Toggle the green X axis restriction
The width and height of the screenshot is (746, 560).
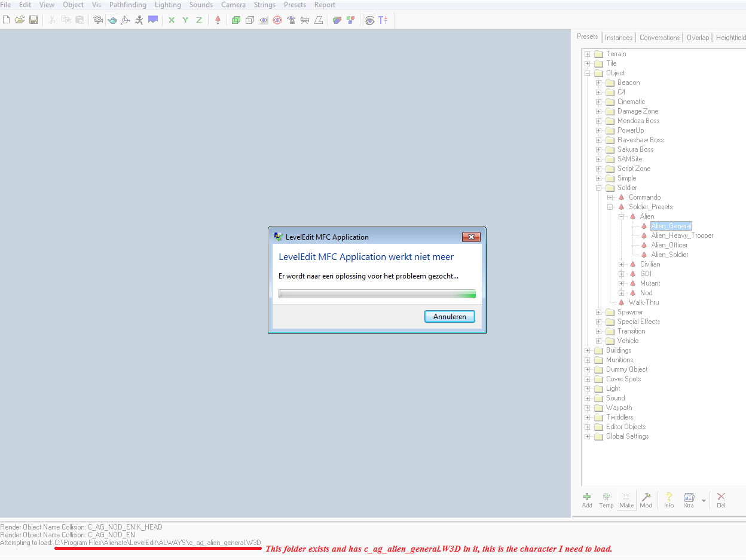(x=172, y=20)
